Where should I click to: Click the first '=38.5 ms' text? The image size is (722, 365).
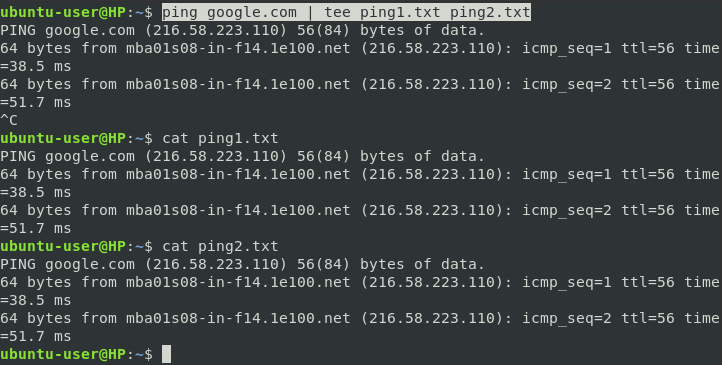[x=36, y=67]
